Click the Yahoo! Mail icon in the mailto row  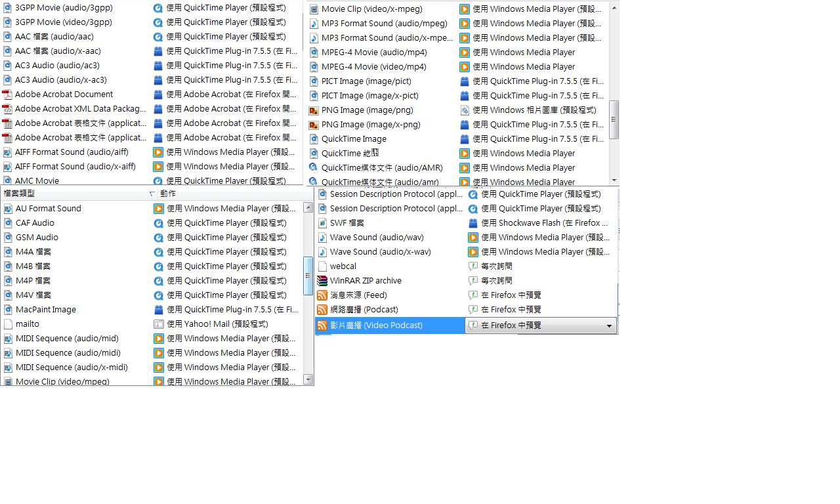(158, 324)
